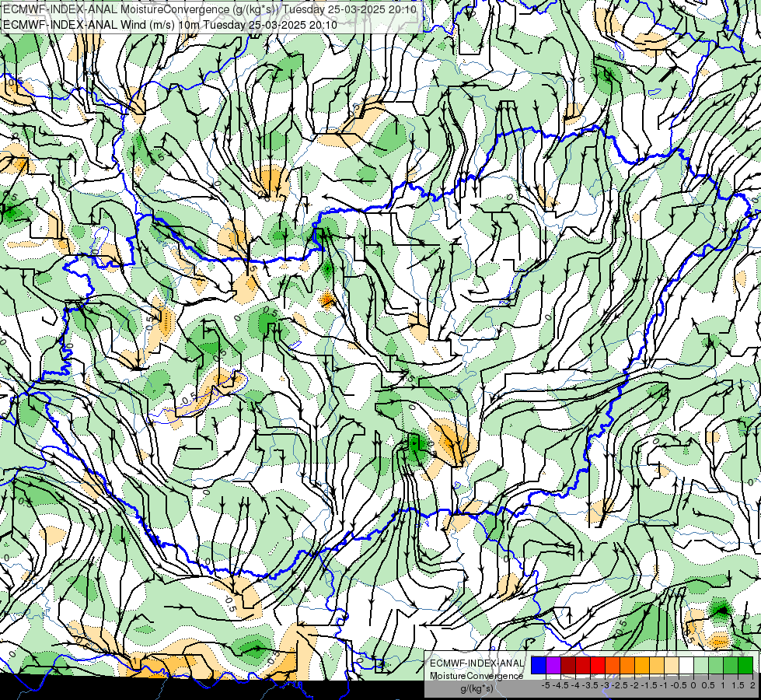761x700 pixels.
Task: Click the amber swatch between -2 and -1.5
Action: 642,665
